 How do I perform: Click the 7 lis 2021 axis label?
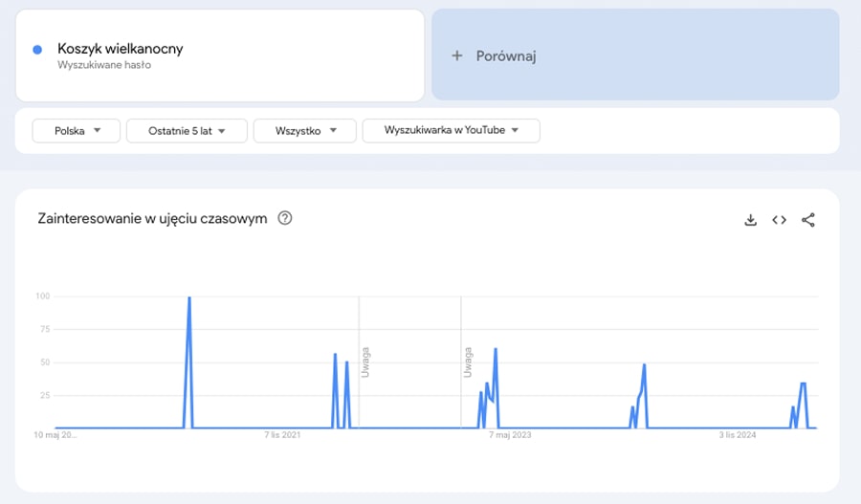click(282, 435)
